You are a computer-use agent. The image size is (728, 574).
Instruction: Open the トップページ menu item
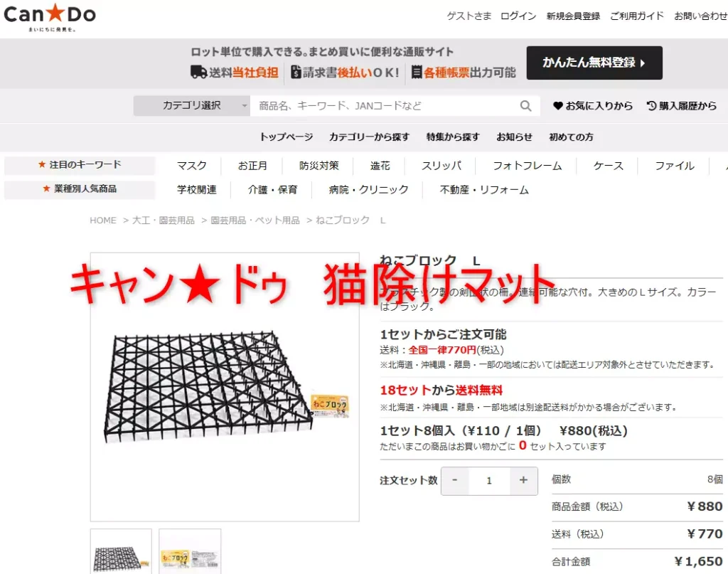tap(286, 137)
